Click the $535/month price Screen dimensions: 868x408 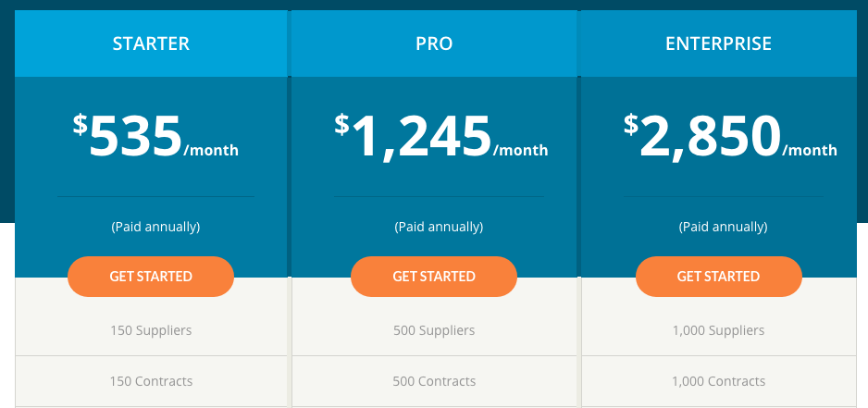pos(155,139)
